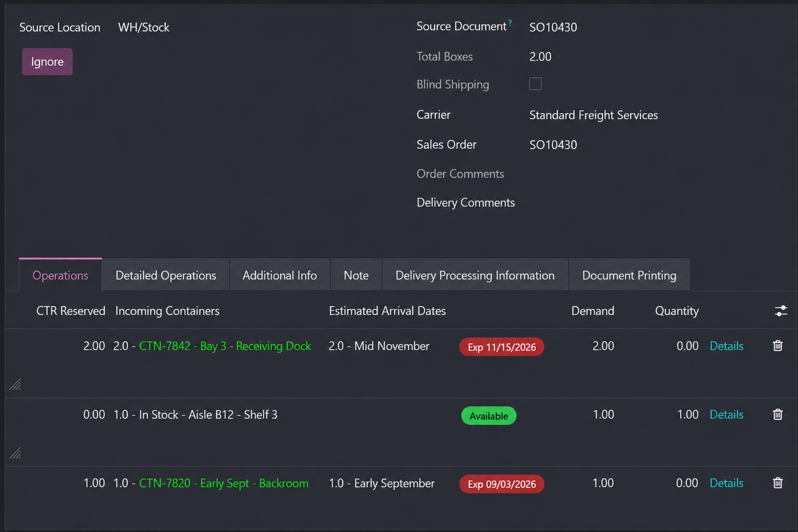The width and height of the screenshot is (798, 532).
Task: Click the Source Location value WH/Stock
Action: click(144, 28)
